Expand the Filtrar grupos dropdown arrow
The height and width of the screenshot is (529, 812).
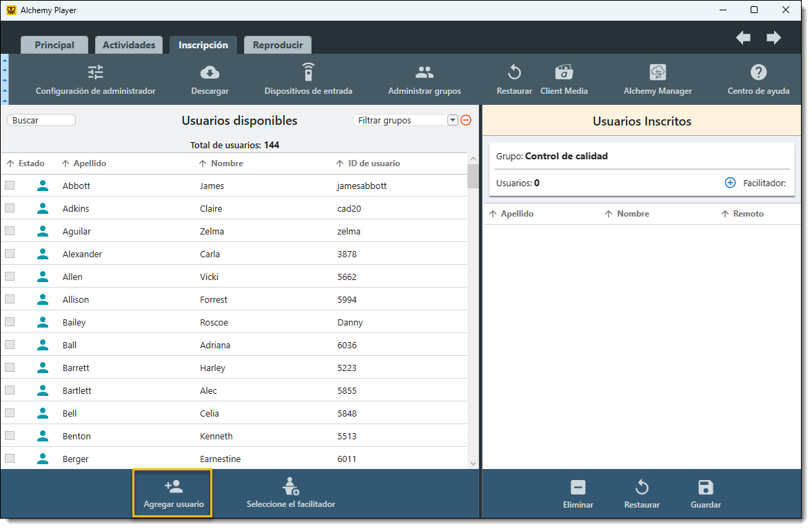point(453,120)
